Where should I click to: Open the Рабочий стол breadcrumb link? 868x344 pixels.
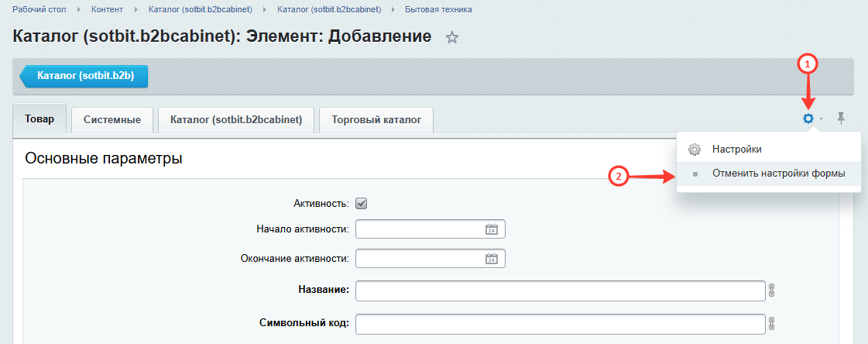pyautogui.click(x=39, y=10)
